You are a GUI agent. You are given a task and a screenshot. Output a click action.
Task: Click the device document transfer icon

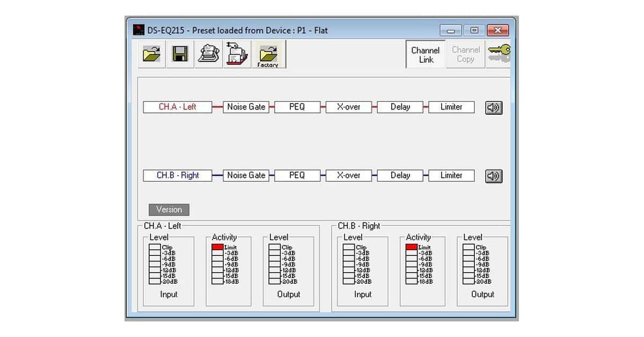[x=237, y=54]
